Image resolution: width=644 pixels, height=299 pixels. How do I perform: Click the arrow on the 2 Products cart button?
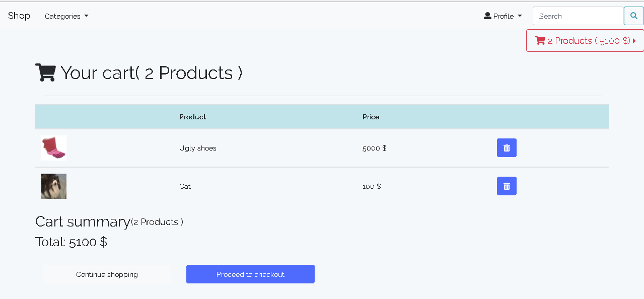click(634, 41)
